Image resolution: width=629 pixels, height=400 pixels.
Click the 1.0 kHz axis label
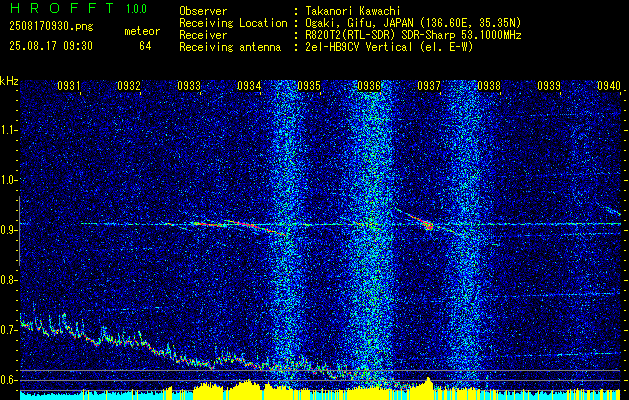(8, 180)
